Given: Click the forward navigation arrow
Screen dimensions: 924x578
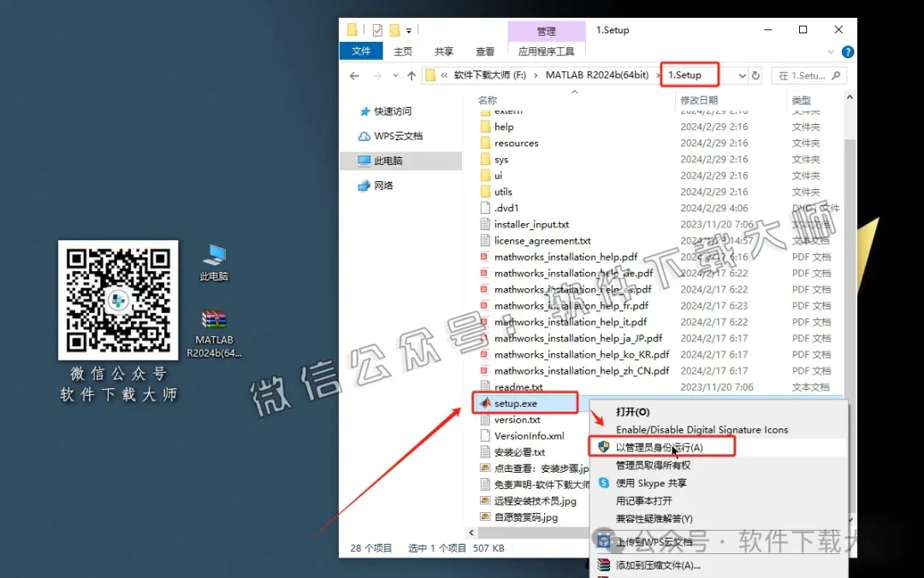Looking at the screenshot, I should point(377,75).
